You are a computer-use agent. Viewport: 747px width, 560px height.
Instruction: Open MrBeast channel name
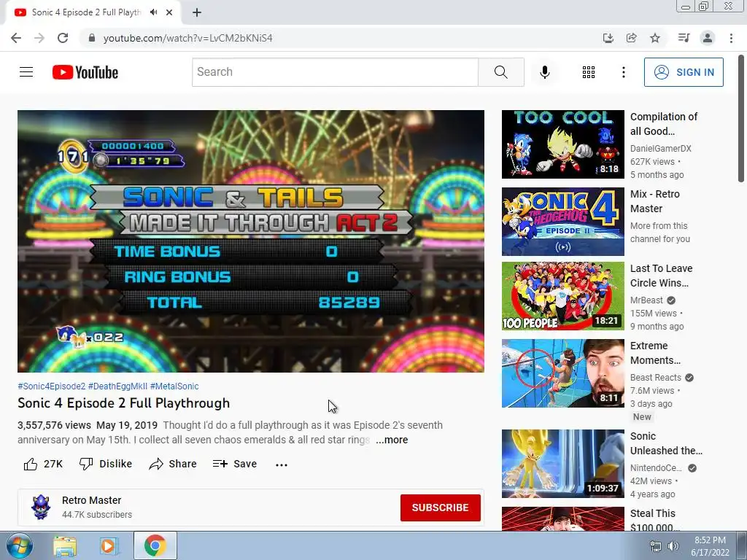tap(646, 300)
